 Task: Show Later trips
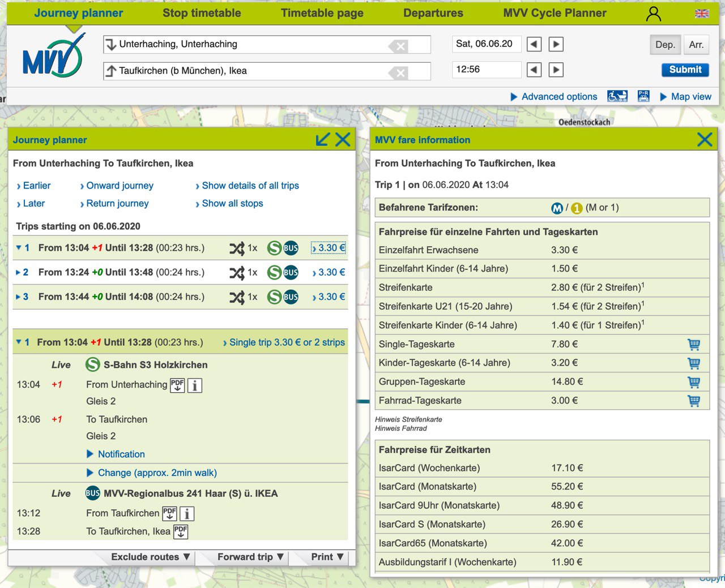tap(31, 203)
